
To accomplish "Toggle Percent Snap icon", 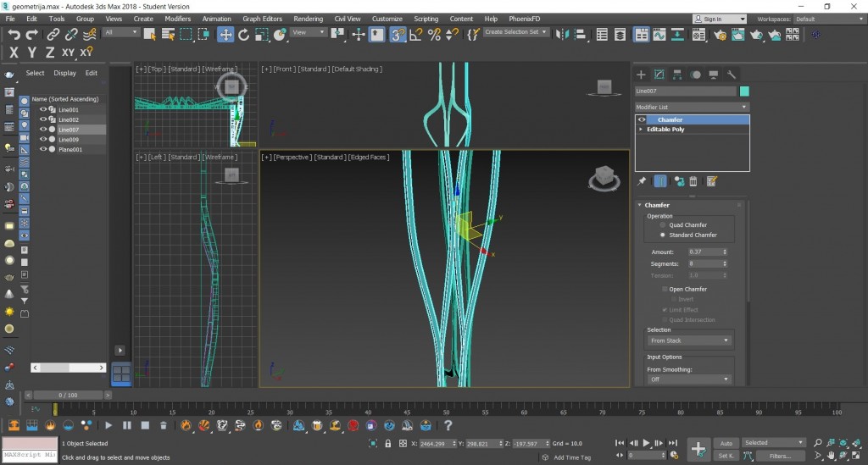I will tap(434, 34).
